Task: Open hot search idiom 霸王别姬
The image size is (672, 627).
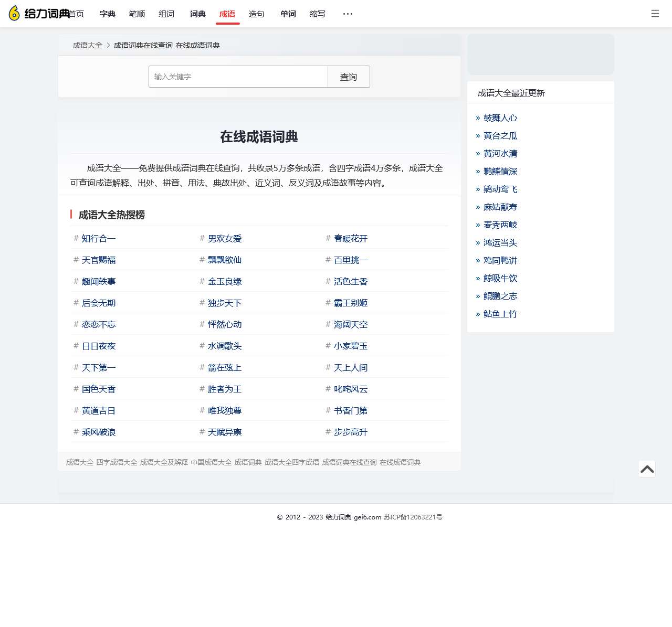Action: coord(351,303)
